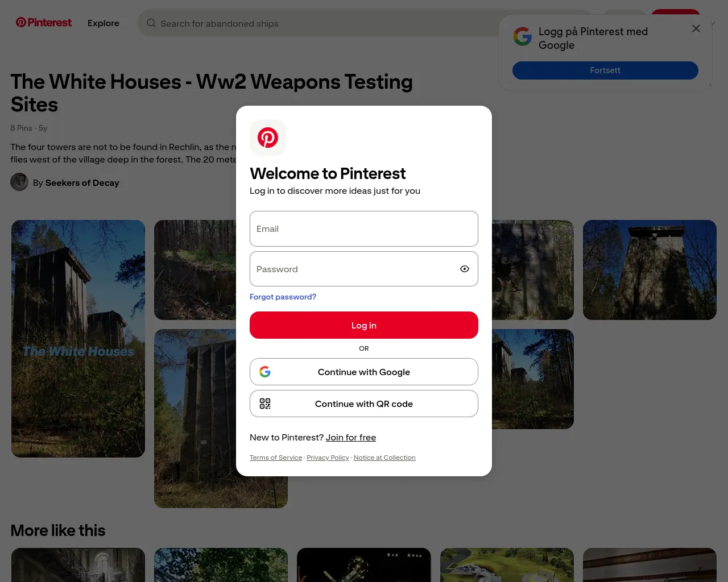This screenshot has height=582, width=728.
Task: Open the Seekers of Decay profile avatar
Action: [x=19, y=182]
